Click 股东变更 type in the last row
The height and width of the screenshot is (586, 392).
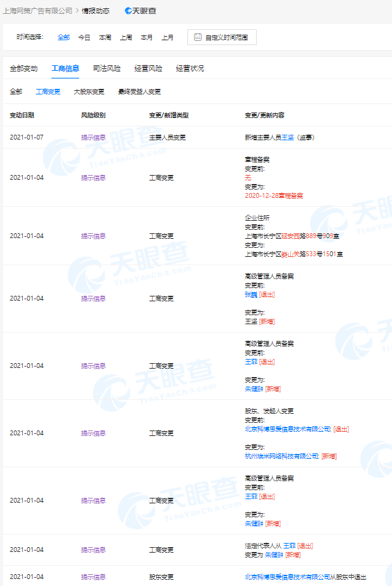coord(161,577)
